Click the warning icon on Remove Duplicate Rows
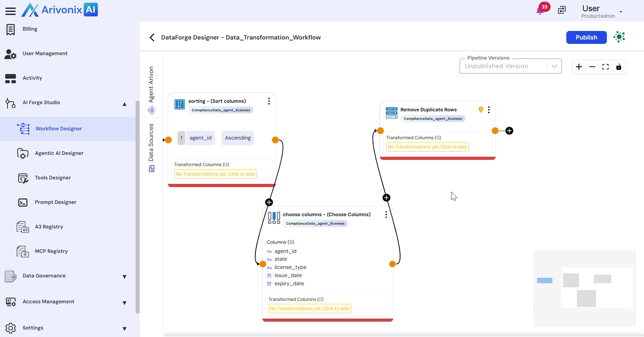Image resolution: width=644 pixels, height=337 pixels. (x=481, y=110)
